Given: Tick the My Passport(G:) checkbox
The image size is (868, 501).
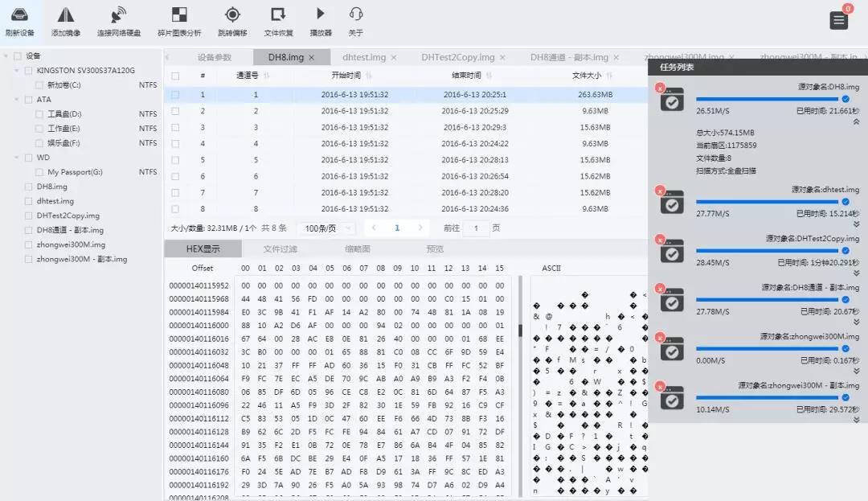Looking at the screenshot, I should click(39, 172).
